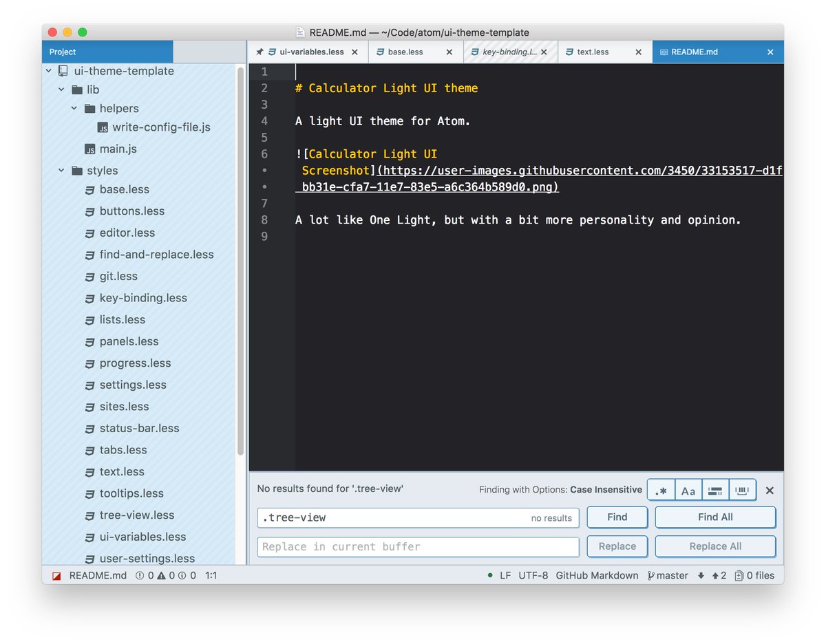Click the linter error count icon
The width and height of the screenshot is (826, 644).
click(x=140, y=576)
